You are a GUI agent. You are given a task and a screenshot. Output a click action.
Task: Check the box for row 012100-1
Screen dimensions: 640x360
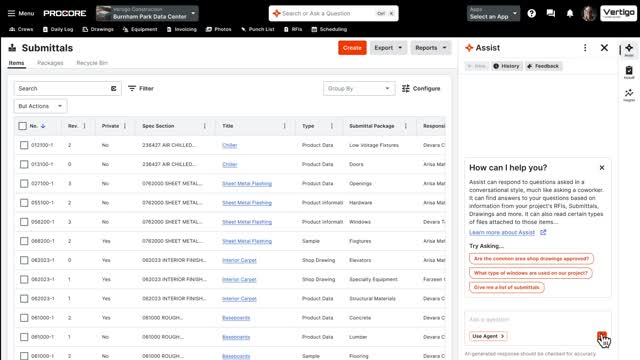pos(24,145)
